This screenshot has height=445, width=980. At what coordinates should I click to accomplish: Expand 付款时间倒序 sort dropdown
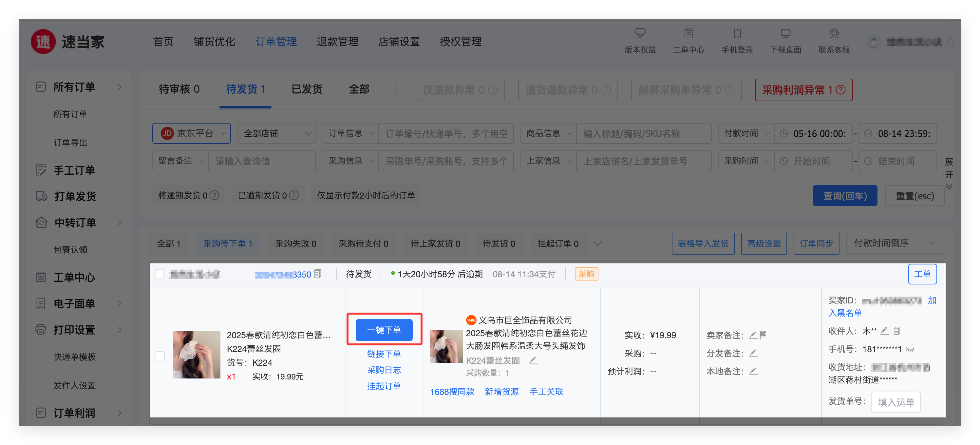pos(894,243)
